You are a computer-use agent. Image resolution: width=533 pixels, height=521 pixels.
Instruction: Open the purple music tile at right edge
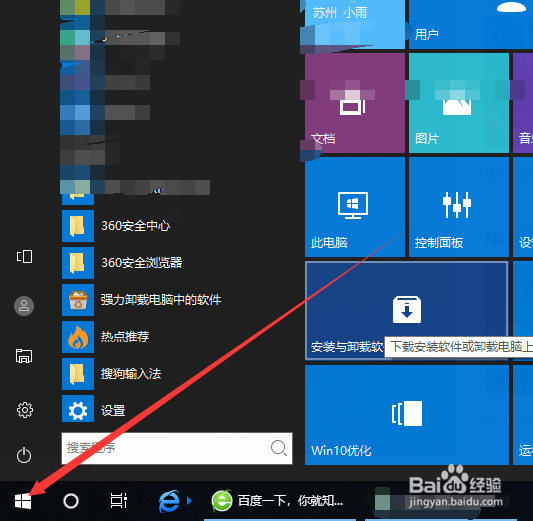point(523,103)
